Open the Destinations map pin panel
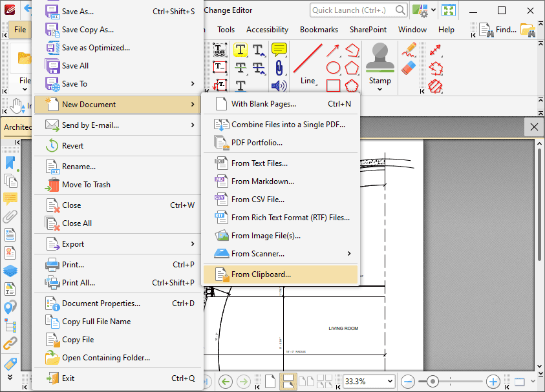 (10, 307)
